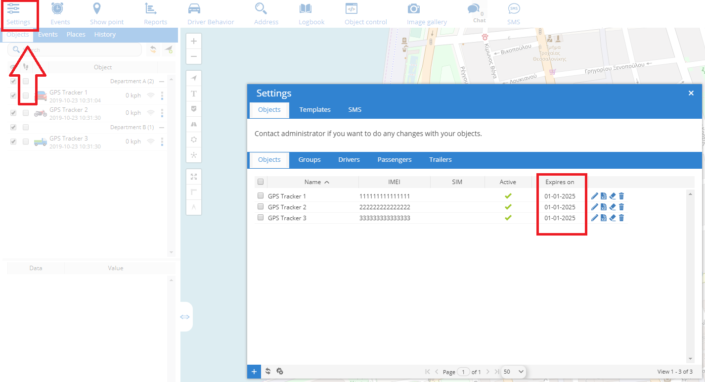The height and width of the screenshot is (382, 705).
Task: Toggle follow checkbox for GPS Tracker 2 in sidebar
Action: (26, 113)
